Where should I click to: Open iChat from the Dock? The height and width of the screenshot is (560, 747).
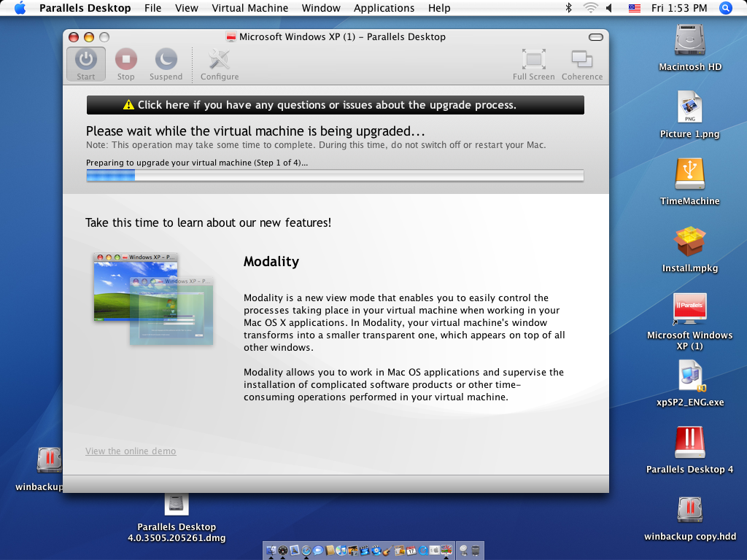318,551
